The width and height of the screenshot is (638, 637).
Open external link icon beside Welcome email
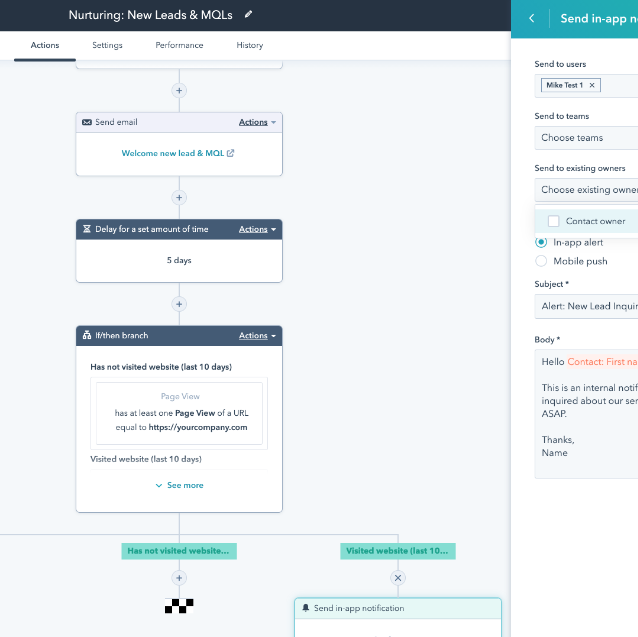(231, 153)
